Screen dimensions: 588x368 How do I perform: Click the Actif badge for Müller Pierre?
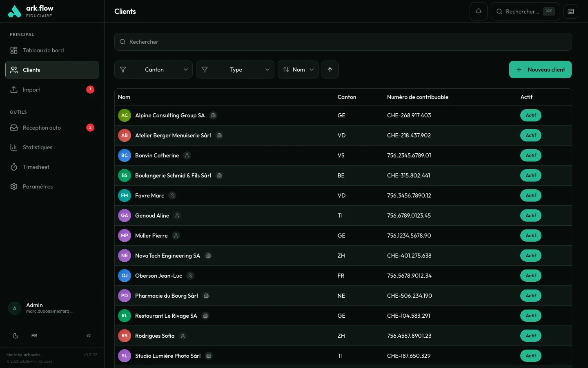[531, 236]
